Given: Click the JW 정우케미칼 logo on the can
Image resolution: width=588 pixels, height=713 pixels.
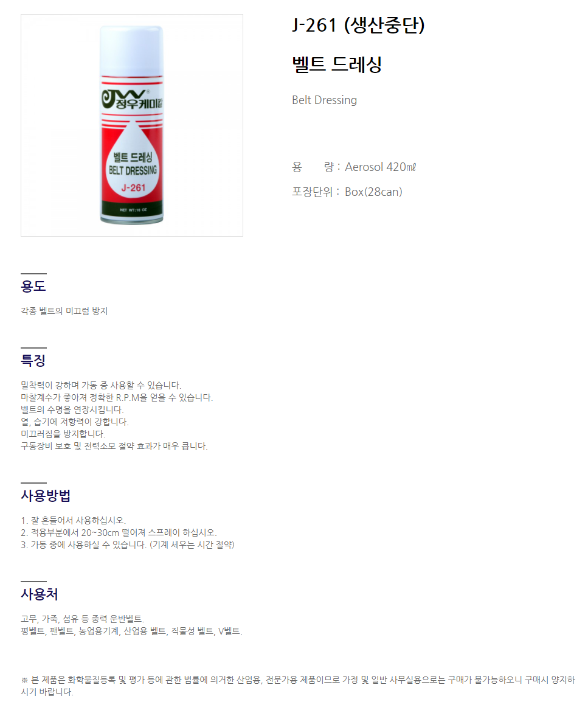Looking at the screenshot, I should point(132,99).
